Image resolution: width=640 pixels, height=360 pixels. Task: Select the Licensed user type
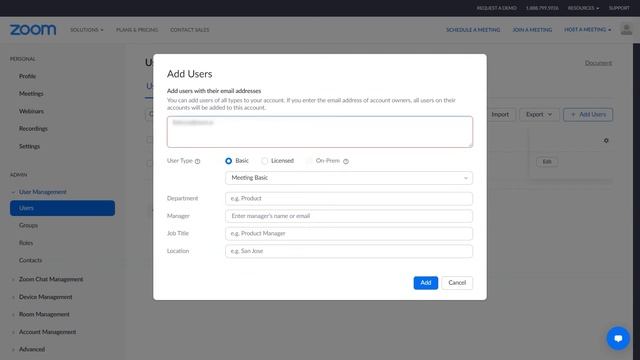264,161
